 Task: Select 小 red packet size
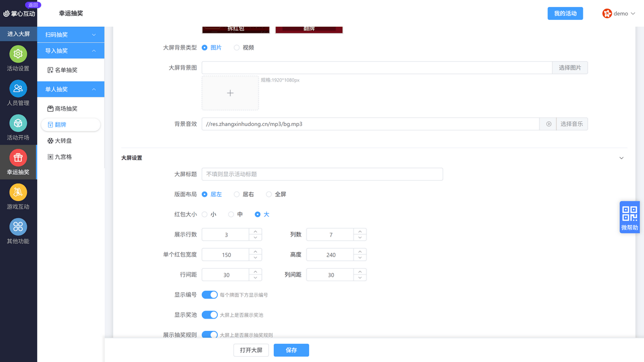pos(204,214)
